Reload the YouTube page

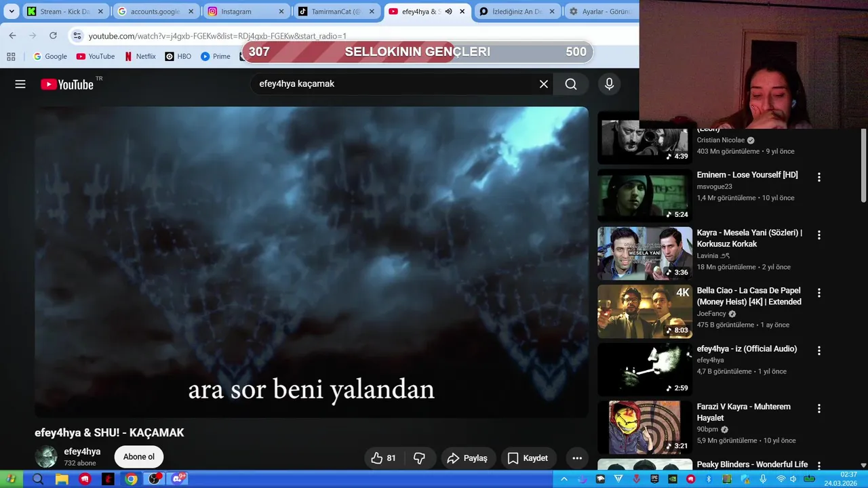[x=53, y=35]
